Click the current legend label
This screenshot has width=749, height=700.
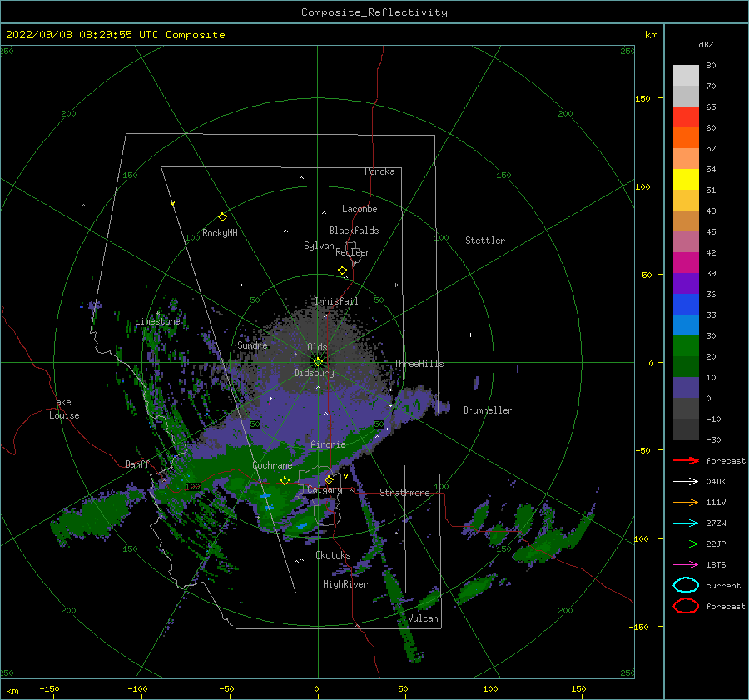tap(723, 585)
